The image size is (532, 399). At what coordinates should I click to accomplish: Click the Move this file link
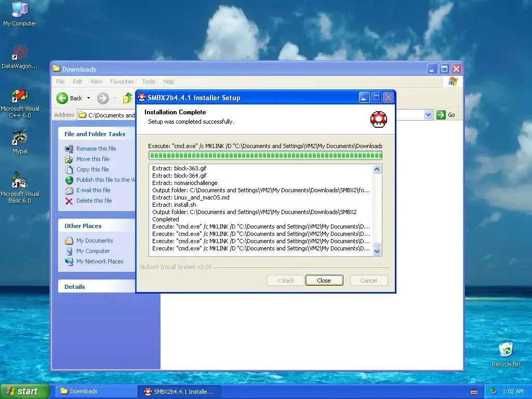coord(92,159)
